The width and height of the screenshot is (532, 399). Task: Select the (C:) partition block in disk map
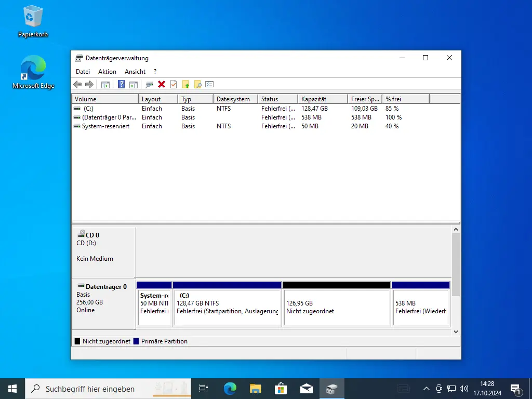click(x=227, y=308)
